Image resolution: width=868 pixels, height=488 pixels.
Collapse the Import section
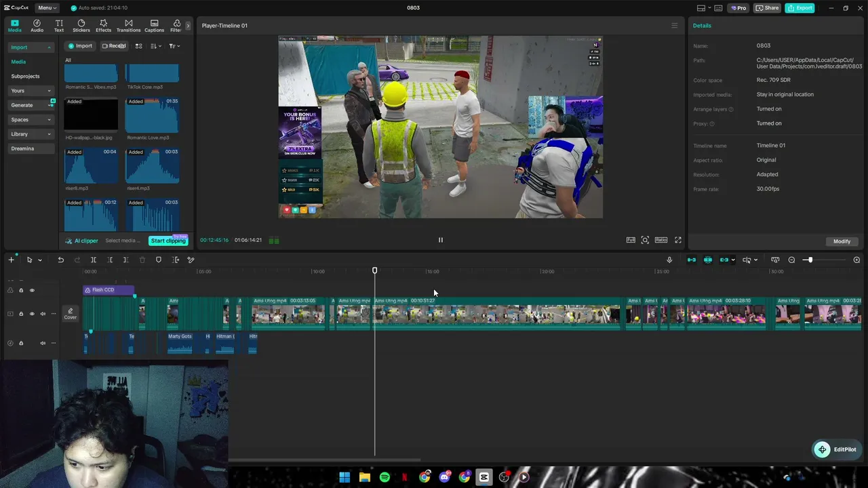pos(31,47)
